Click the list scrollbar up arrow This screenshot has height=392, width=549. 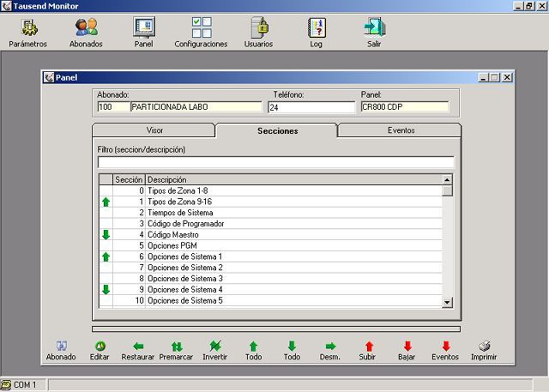pos(447,180)
